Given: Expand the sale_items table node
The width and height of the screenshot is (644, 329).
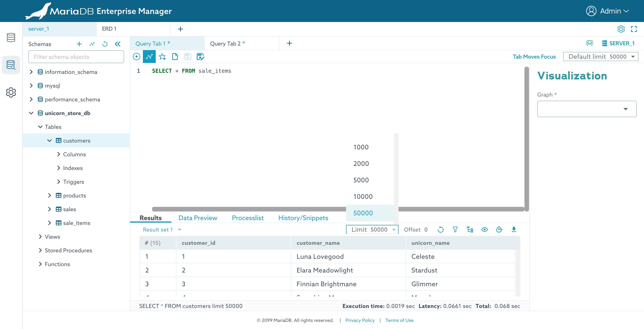Looking at the screenshot, I should 49,223.
